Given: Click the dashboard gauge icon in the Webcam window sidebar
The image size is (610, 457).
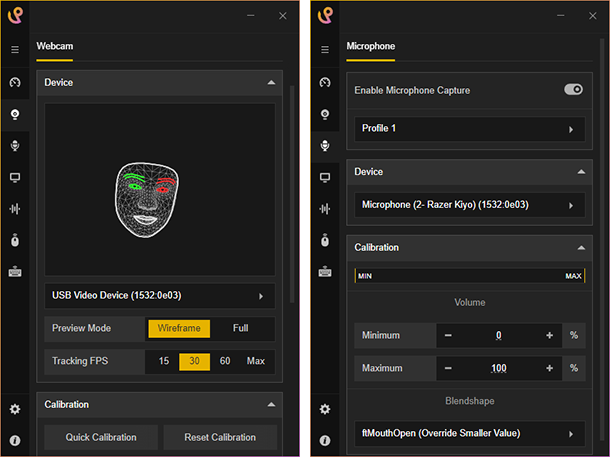Looking at the screenshot, I should (15, 82).
